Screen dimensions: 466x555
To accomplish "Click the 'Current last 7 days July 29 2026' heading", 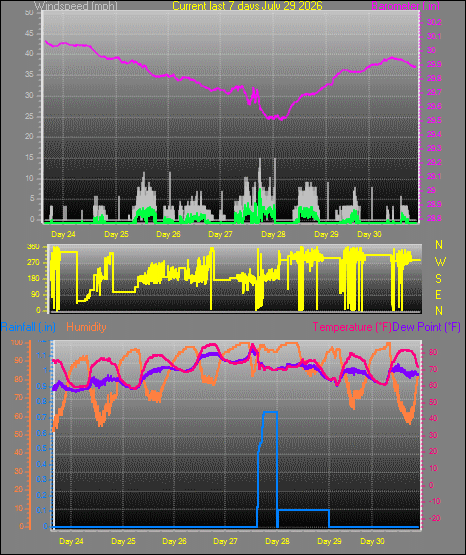I will click(247, 6).
